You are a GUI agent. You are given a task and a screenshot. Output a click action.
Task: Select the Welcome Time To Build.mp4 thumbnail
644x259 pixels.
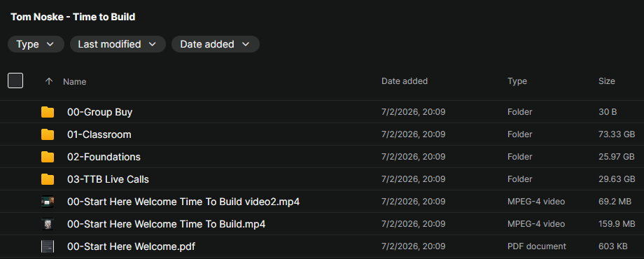click(x=48, y=224)
